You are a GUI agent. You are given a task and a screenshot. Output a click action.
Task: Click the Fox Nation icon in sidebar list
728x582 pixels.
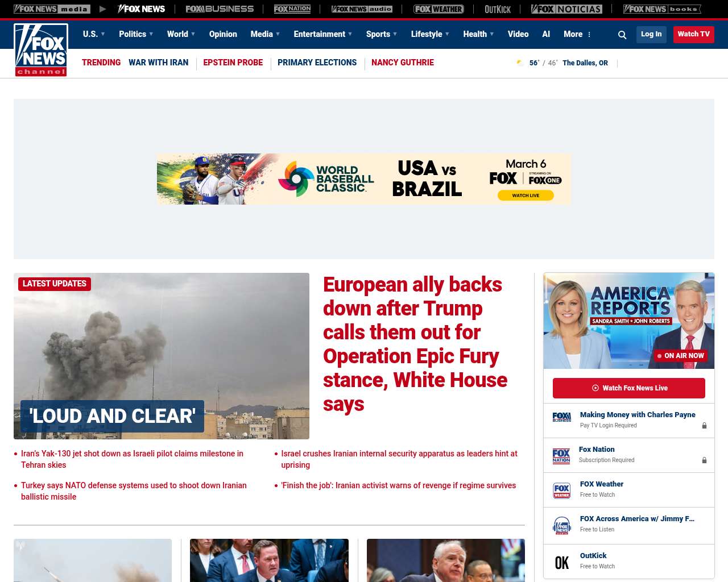(x=561, y=456)
